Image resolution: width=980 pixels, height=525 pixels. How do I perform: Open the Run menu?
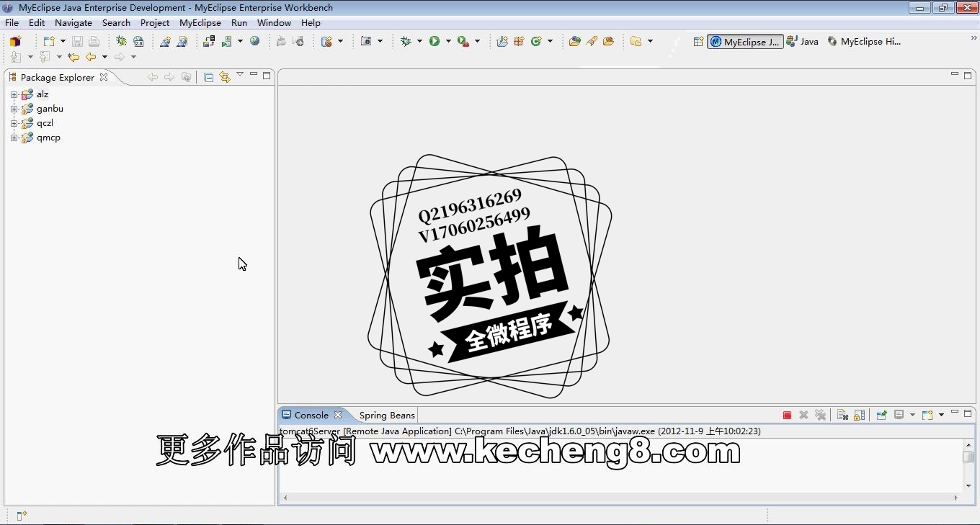(239, 22)
